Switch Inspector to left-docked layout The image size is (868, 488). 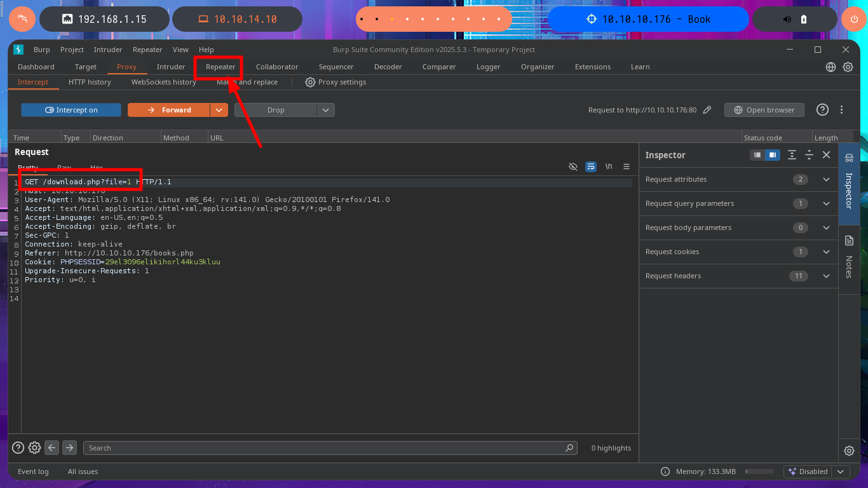(757, 155)
